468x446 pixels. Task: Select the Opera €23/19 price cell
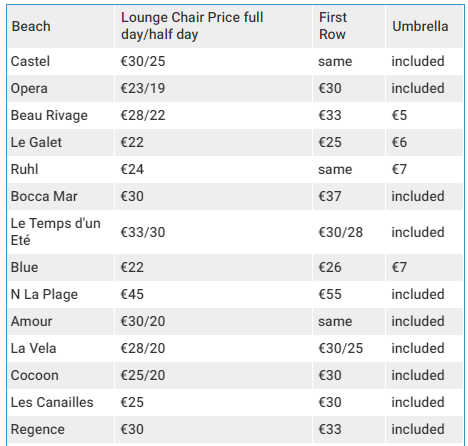214,88
